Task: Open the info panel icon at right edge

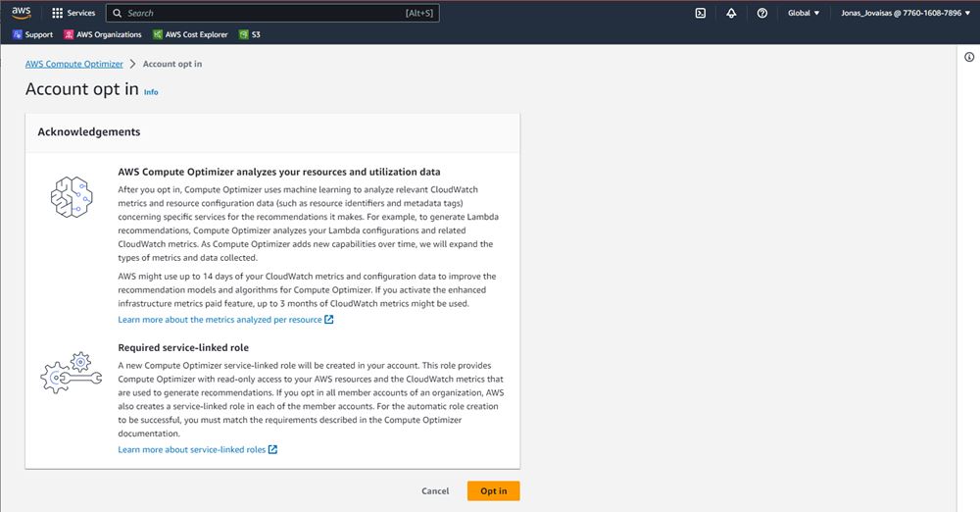Action: [x=969, y=57]
